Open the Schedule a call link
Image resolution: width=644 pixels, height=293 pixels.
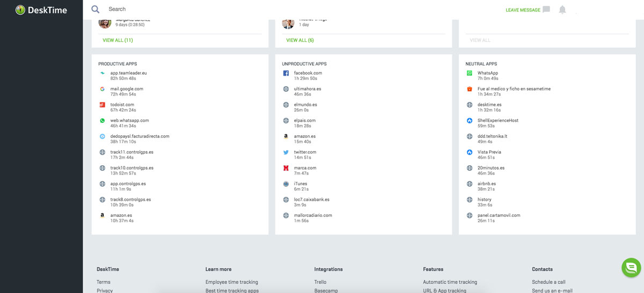[x=548, y=282]
